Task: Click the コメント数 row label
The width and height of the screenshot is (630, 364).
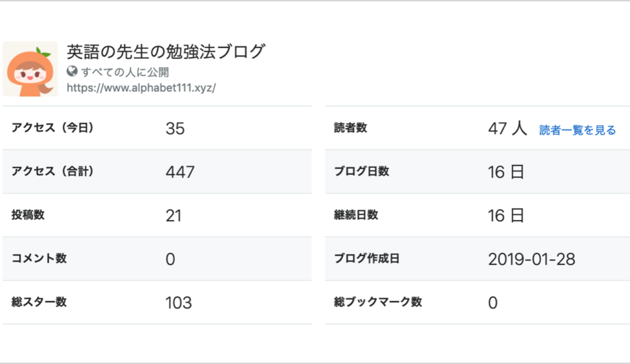Action: point(39,258)
